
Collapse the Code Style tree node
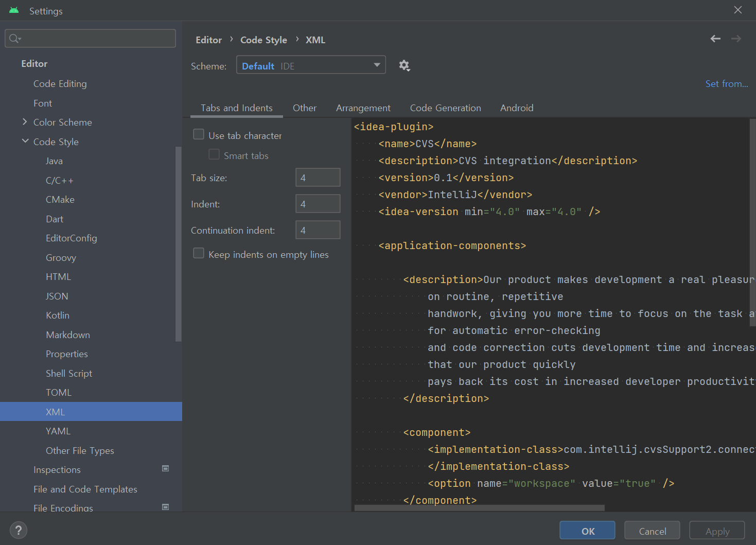(x=25, y=141)
